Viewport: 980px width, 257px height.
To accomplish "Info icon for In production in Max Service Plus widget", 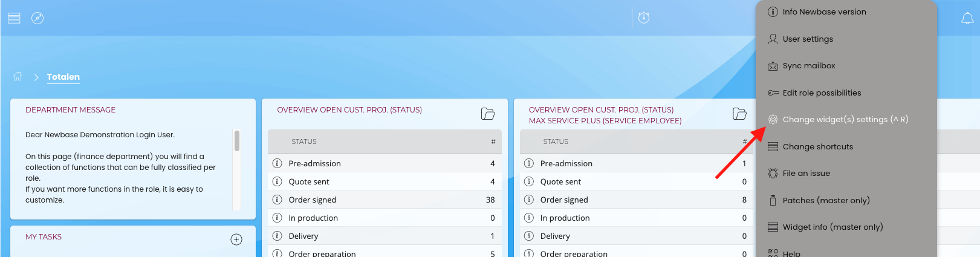I will (529, 218).
